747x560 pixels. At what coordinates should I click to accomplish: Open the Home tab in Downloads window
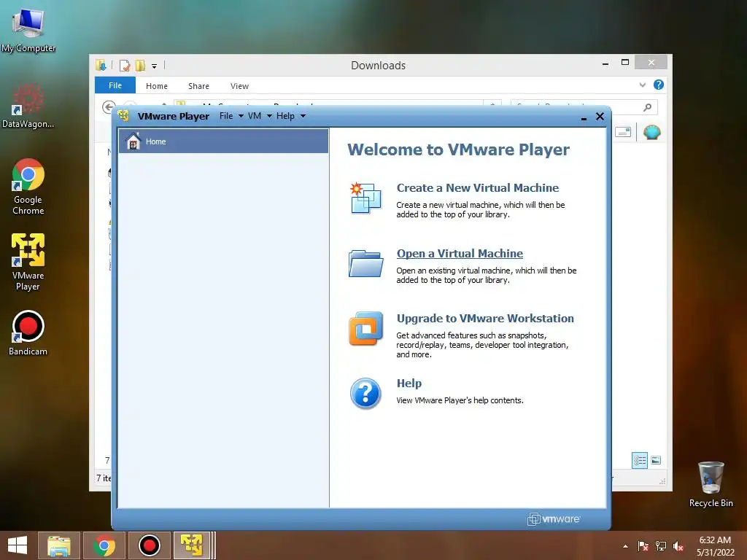pyautogui.click(x=157, y=86)
